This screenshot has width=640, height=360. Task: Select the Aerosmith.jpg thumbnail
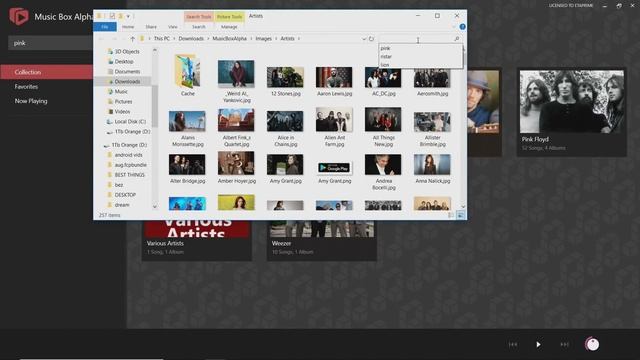[x=432, y=78]
